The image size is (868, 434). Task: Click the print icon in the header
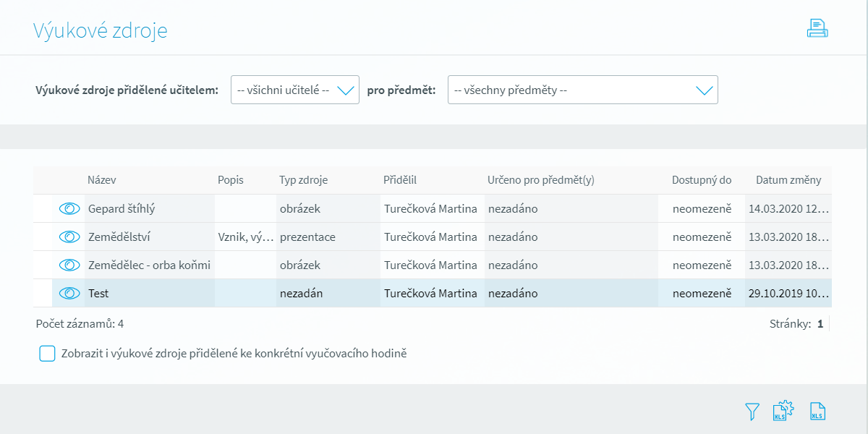[817, 29]
